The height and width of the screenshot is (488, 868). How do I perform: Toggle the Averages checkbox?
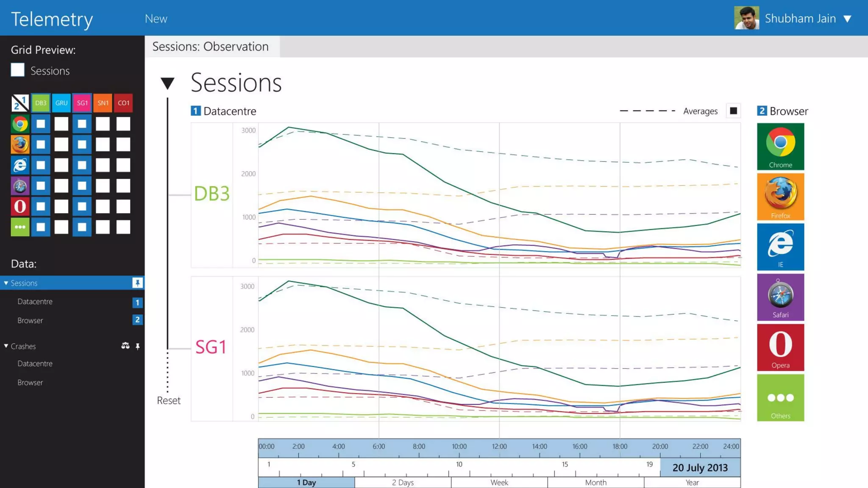click(733, 111)
